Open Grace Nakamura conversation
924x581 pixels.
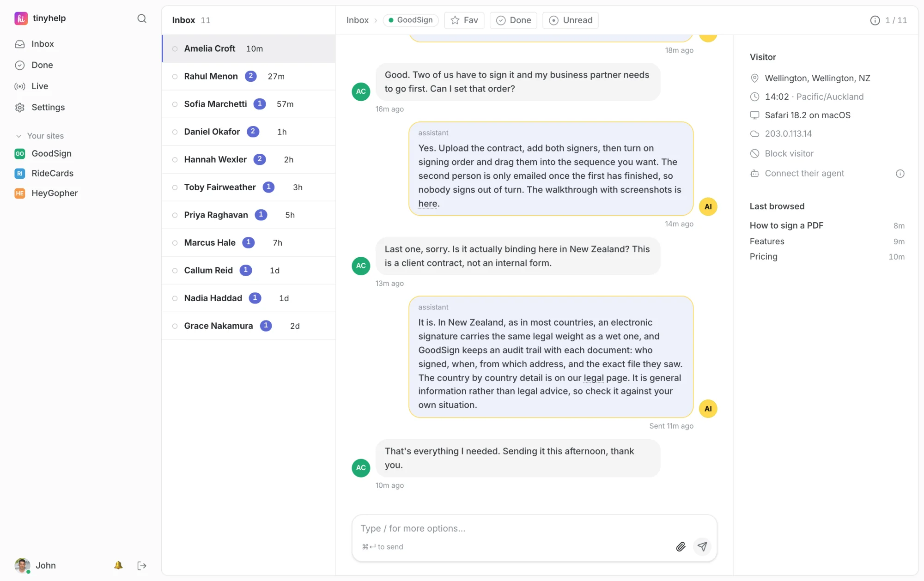click(x=249, y=326)
